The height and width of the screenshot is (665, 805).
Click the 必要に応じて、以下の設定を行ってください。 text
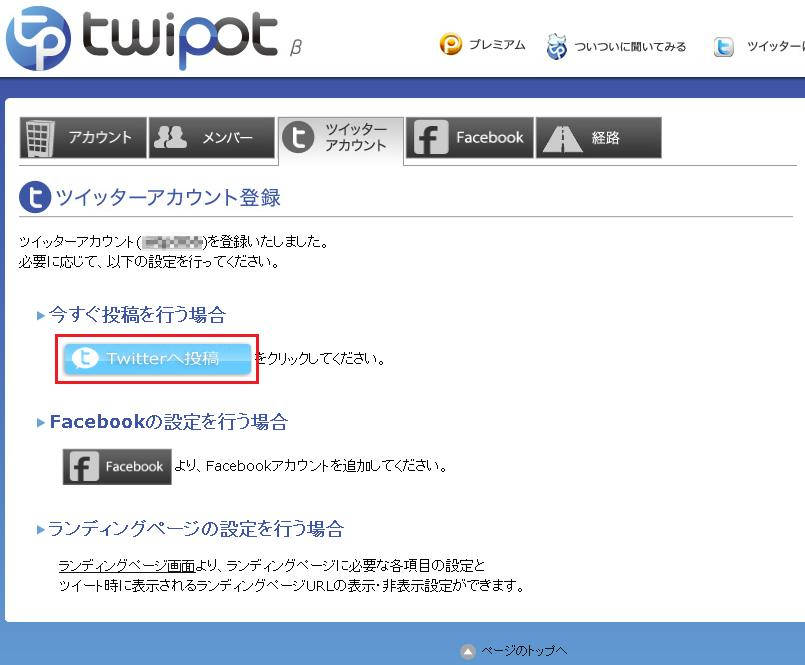point(149,262)
